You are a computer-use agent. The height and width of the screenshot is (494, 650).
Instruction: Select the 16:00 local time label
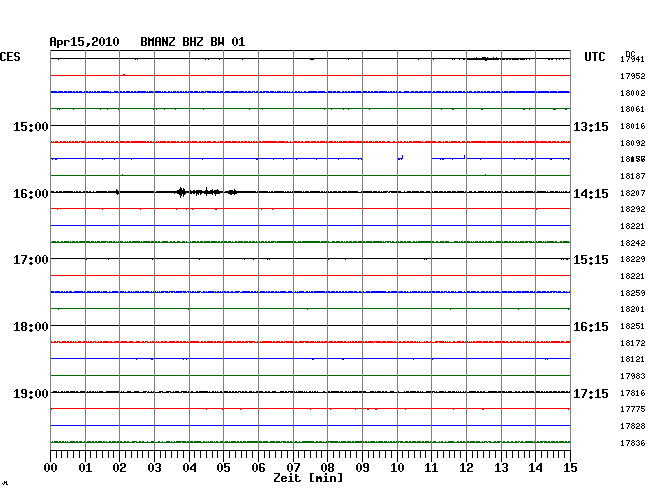(x=31, y=194)
